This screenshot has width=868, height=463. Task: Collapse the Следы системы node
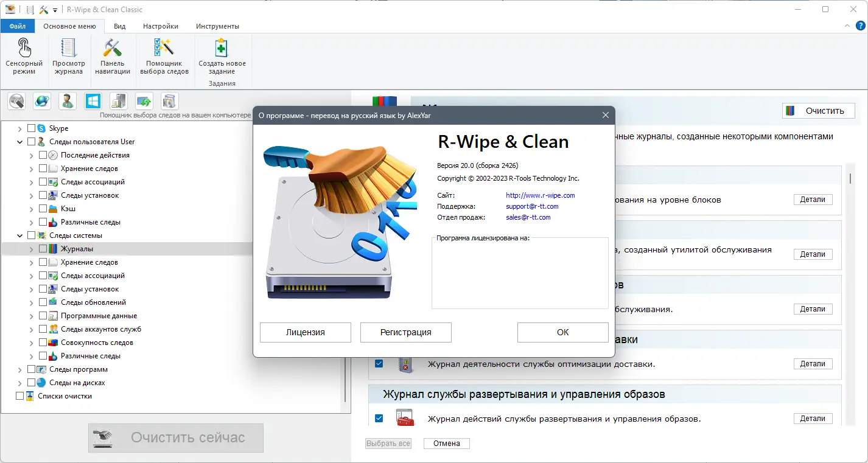coord(19,235)
